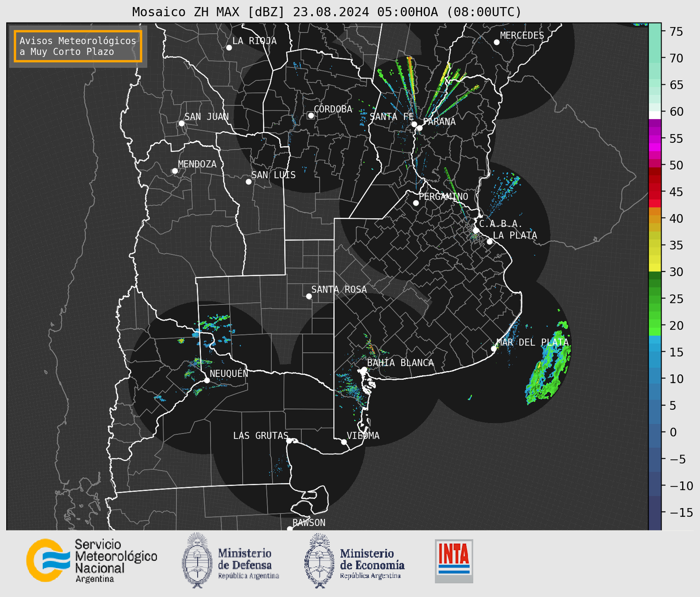Click the SANTA ROSA label text

pos(339,289)
